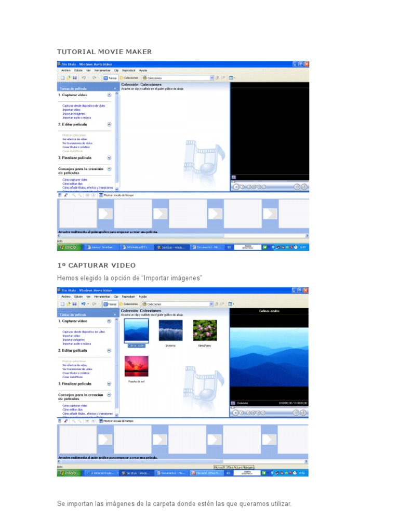Click the preview Play button in the upper screenshot
The image size is (399, 532).
point(236,187)
